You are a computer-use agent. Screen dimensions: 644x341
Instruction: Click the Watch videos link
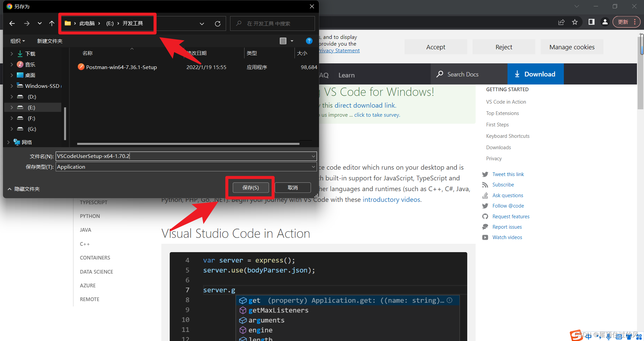tap(507, 237)
